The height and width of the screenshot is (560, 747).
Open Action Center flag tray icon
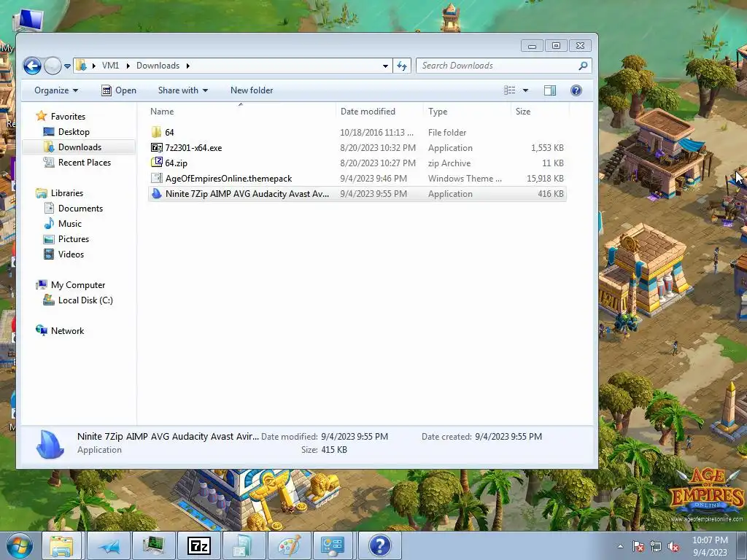[x=638, y=546]
